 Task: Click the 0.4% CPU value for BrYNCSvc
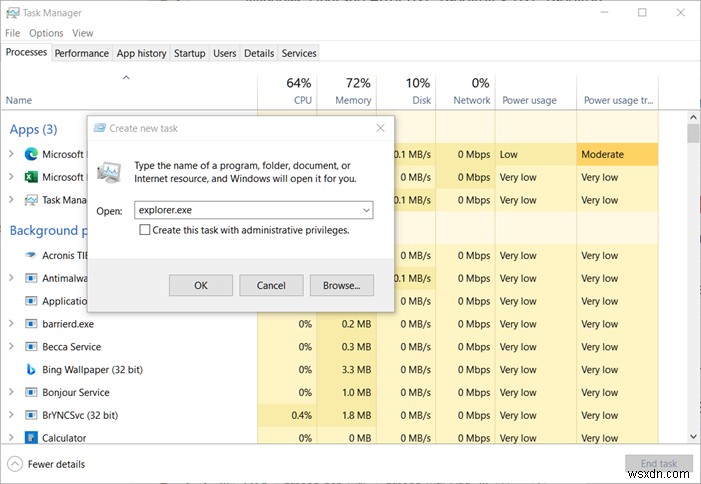tap(301, 415)
